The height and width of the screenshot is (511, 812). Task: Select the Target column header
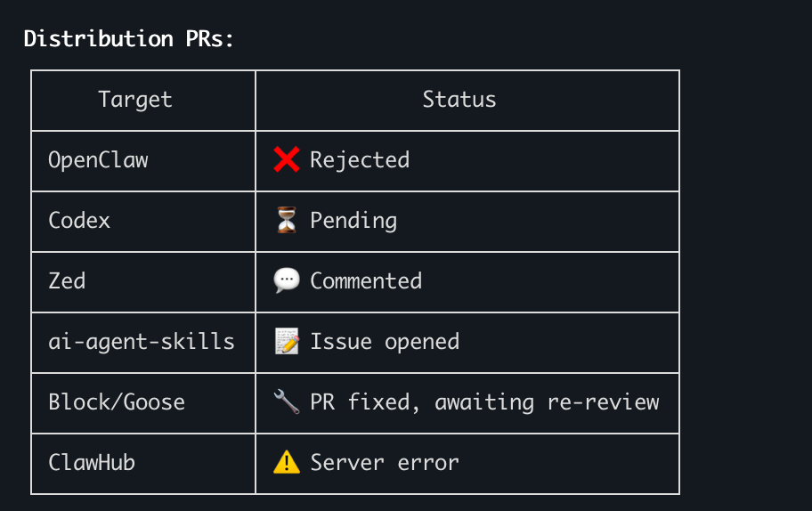point(135,100)
